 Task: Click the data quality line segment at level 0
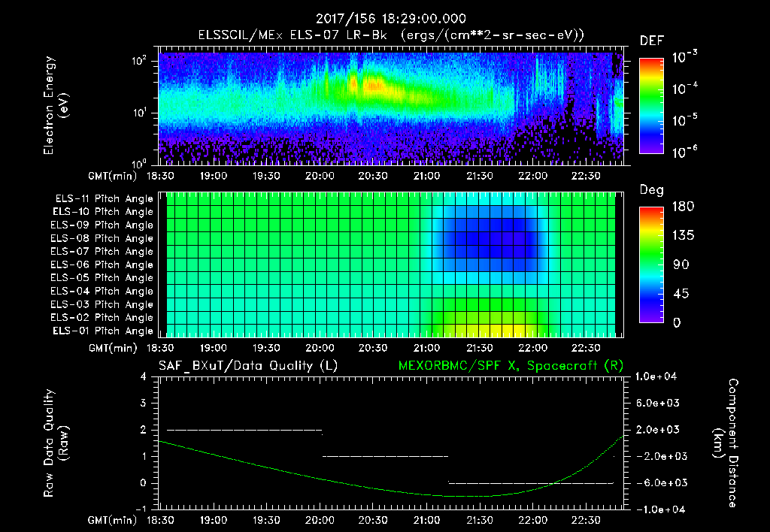531,483
